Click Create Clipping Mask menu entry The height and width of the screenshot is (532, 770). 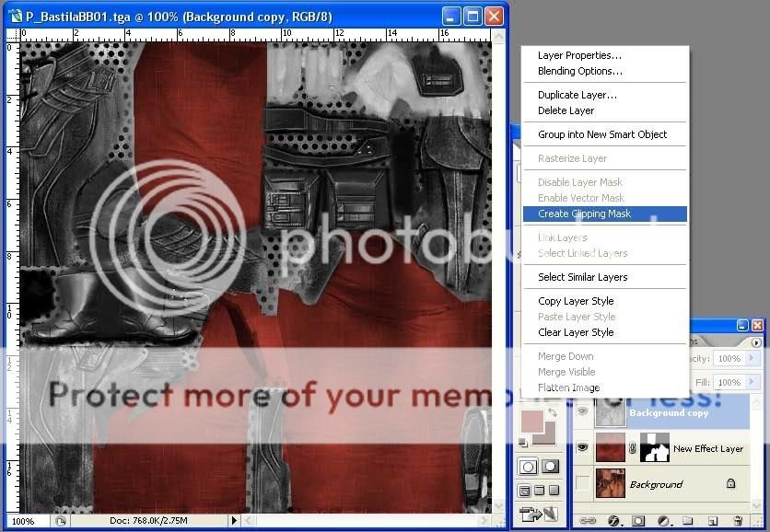(605, 214)
